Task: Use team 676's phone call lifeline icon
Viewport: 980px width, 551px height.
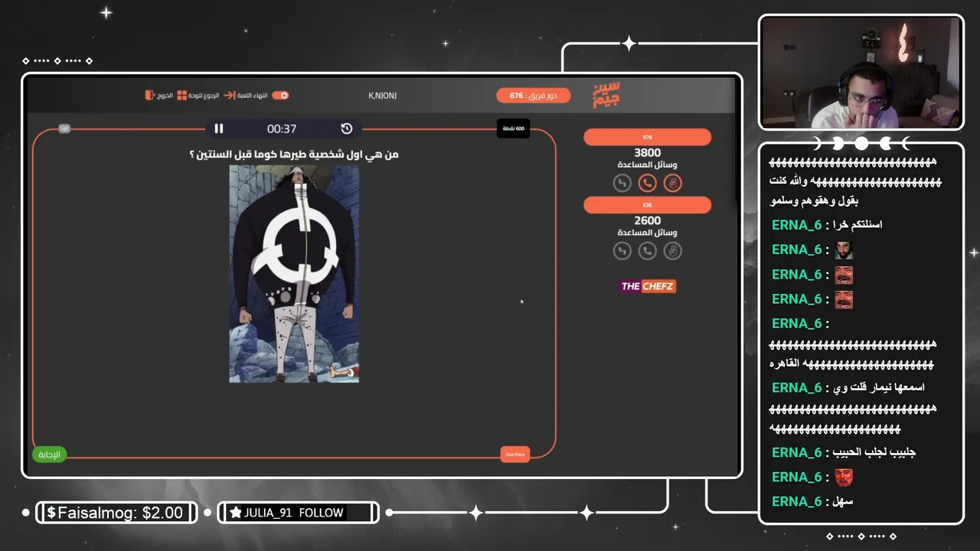Action: (x=648, y=183)
